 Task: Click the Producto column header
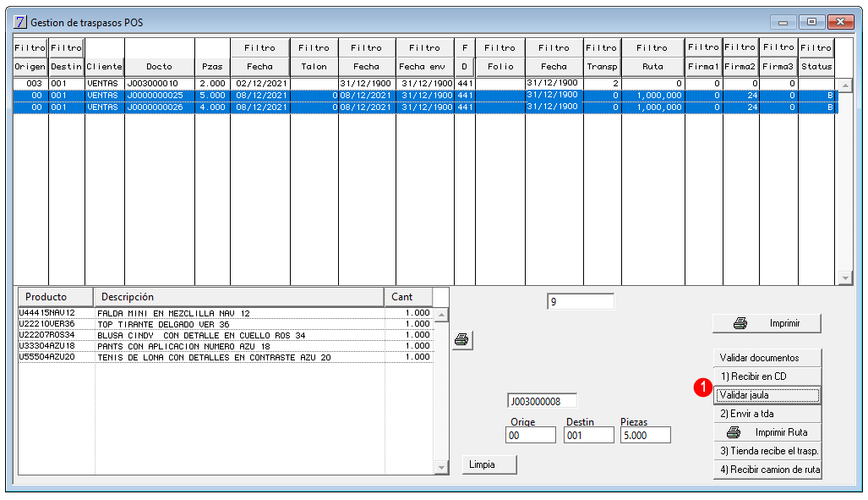(x=55, y=297)
